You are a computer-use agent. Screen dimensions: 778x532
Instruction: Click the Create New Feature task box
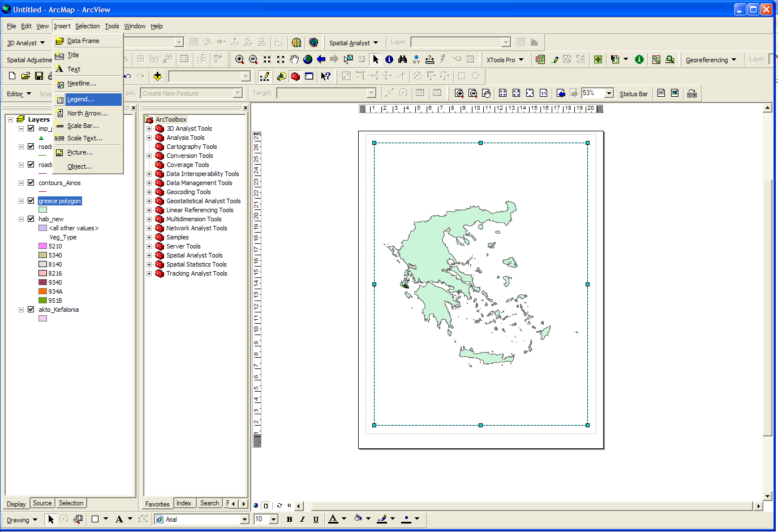click(192, 93)
